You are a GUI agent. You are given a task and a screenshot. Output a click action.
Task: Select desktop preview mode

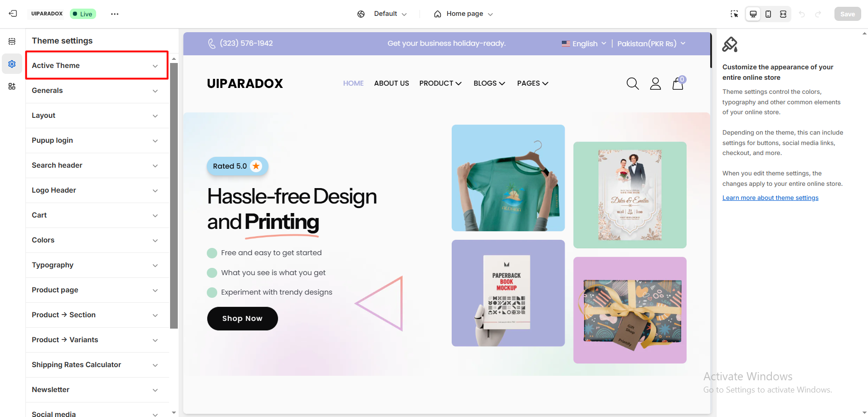coord(753,14)
